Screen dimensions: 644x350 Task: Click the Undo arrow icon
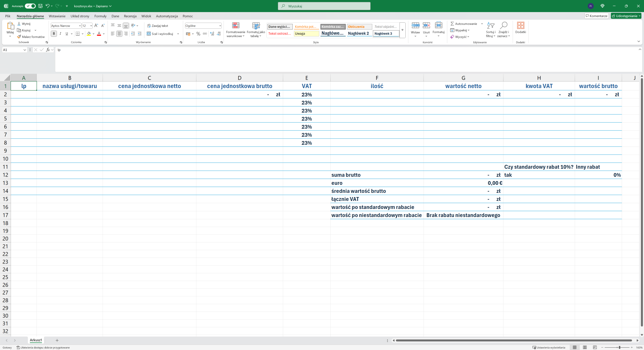pyautogui.click(x=47, y=6)
